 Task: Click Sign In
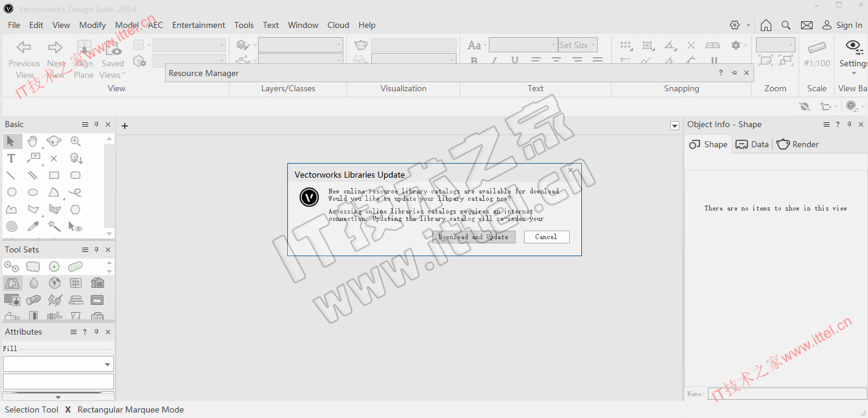(x=842, y=25)
